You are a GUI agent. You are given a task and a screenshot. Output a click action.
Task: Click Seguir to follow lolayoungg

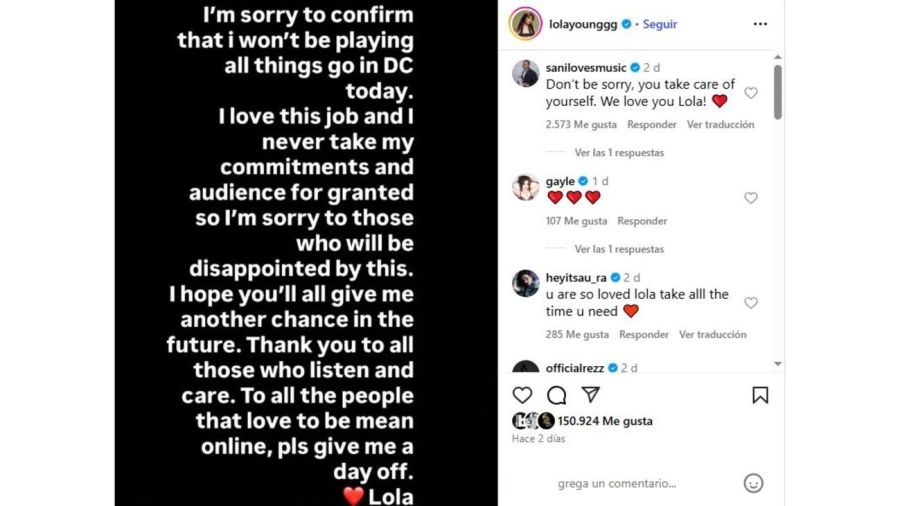660,24
